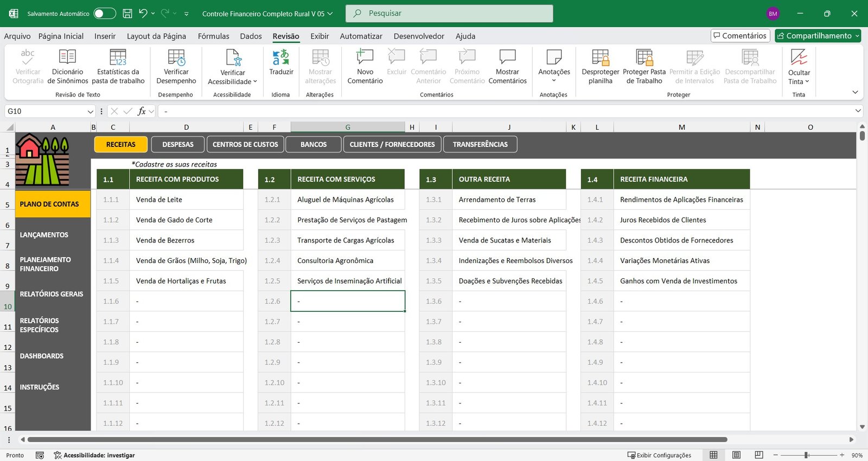This screenshot has height=461, width=868.
Task: Expand the Anotações dropdown
Action: (x=554, y=81)
